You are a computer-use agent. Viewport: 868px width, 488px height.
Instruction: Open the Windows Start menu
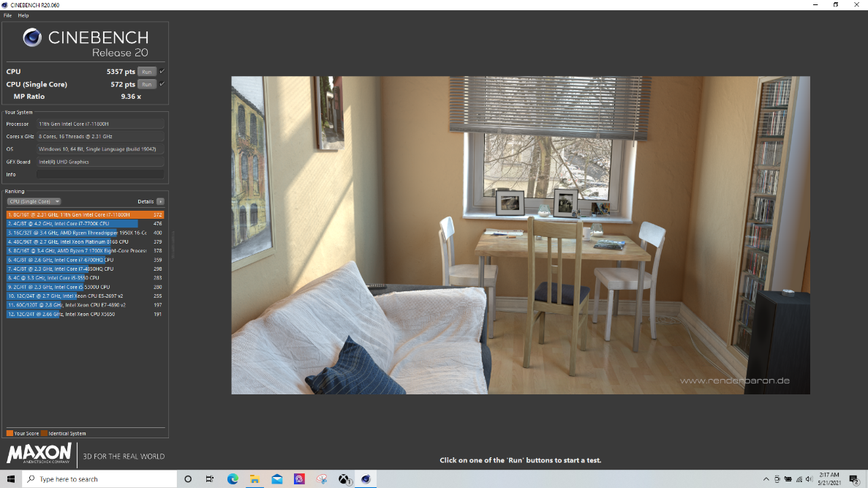tap(10, 479)
